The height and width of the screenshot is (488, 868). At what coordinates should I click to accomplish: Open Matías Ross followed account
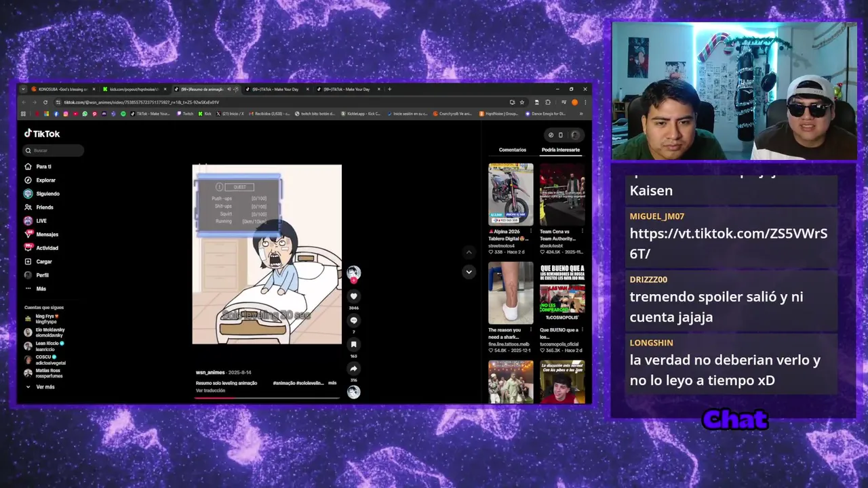[x=45, y=373]
